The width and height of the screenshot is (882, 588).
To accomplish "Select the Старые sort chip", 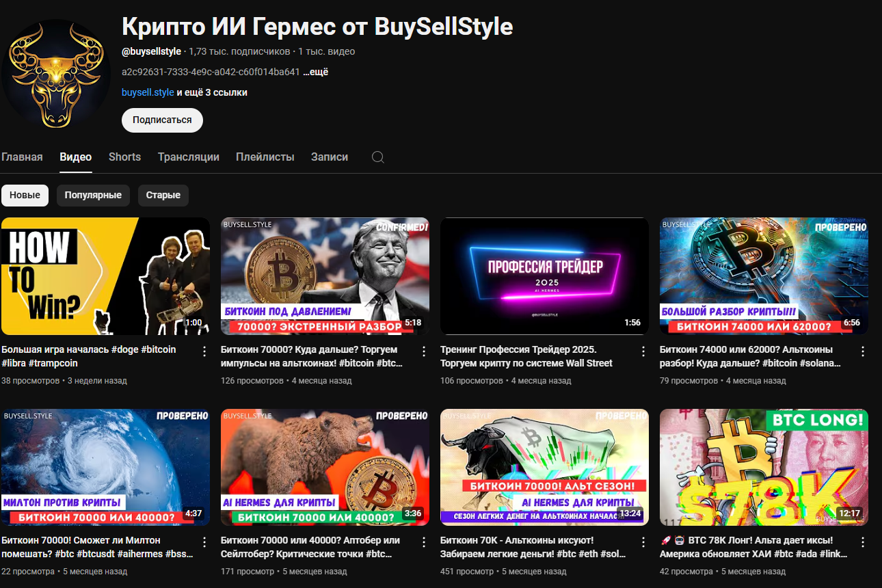I will [x=163, y=195].
